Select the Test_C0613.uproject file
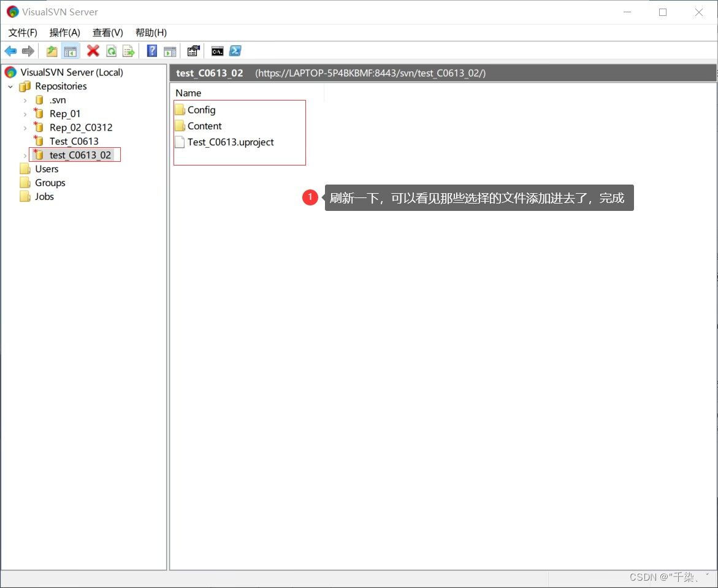 (230, 142)
